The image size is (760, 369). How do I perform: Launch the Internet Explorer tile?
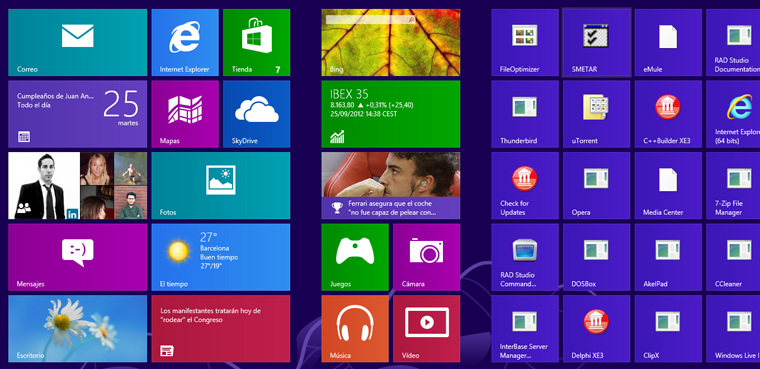(x=185, y=43)
